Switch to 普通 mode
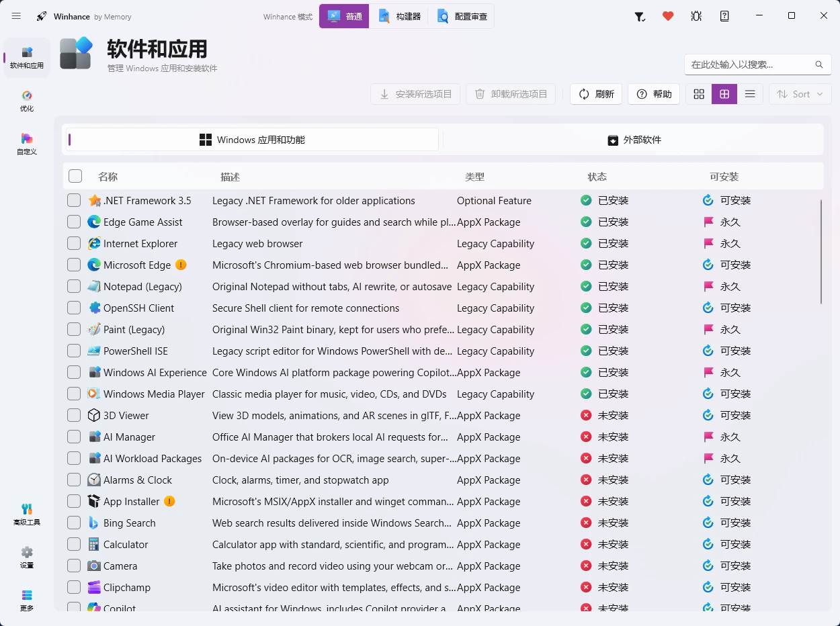Image resolution: width=840 pixels, height=626 pixels. pyautogui.click(x=344, y=16)
